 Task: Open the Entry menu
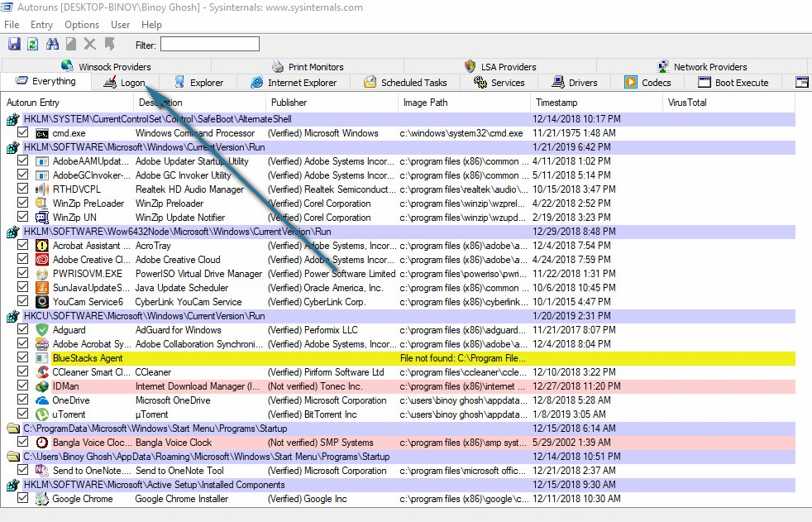pyautogui.click(x=41, y=25)
